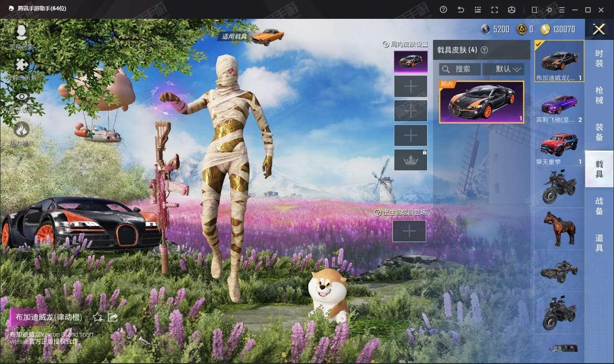614x364 pixels.
Task: Click the 载具皮肤 (4) header text
Action: point(457,50)
